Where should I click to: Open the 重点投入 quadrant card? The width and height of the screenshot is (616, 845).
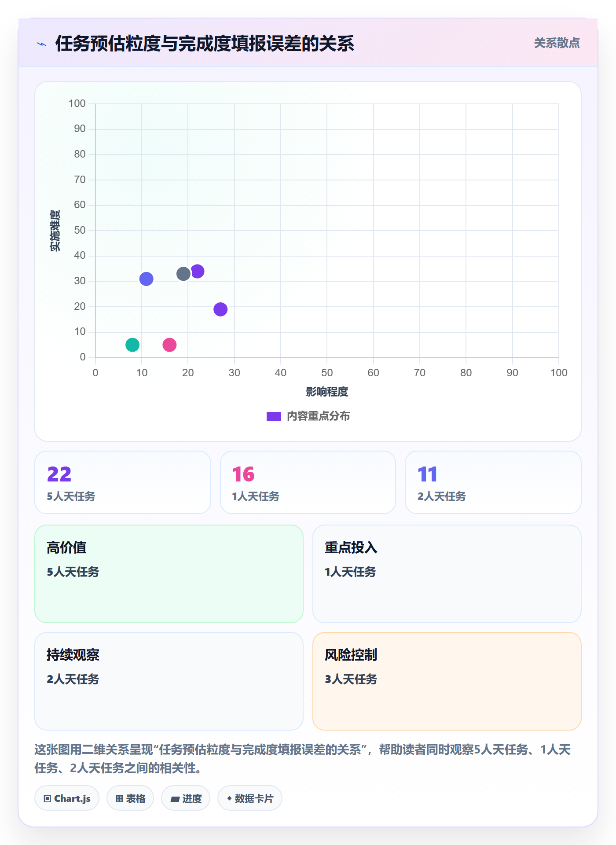pos(447,574)
